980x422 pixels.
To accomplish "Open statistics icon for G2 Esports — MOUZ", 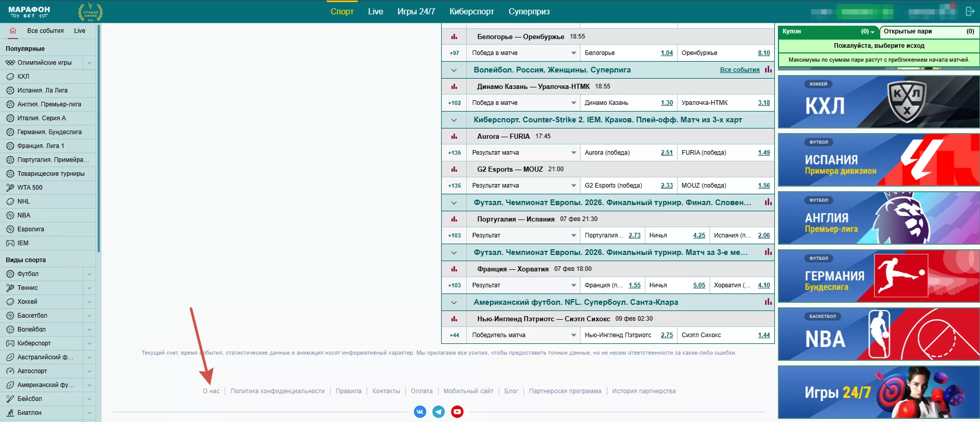I will [x=454, y=169].
